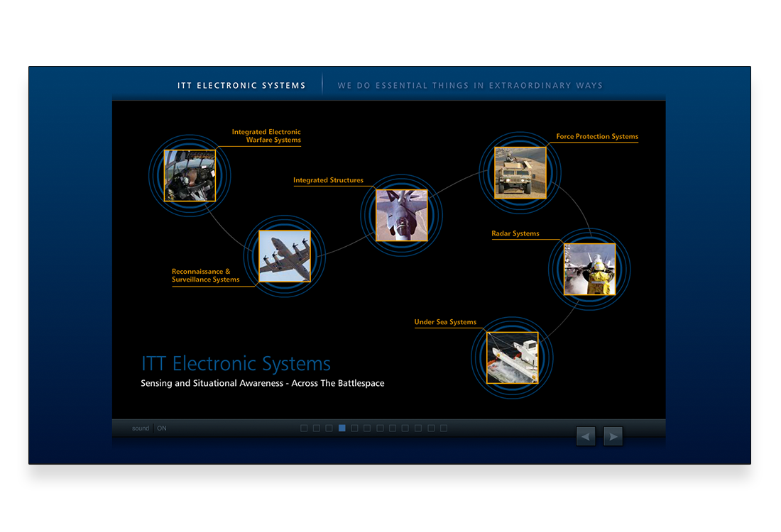Click the Under Sea Systems label

[x=445, y=322]
